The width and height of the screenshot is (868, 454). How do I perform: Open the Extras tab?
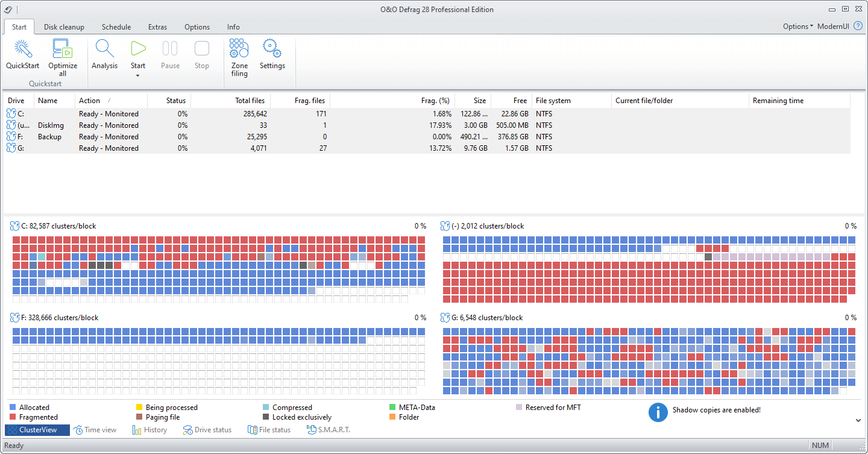(157, 27)
